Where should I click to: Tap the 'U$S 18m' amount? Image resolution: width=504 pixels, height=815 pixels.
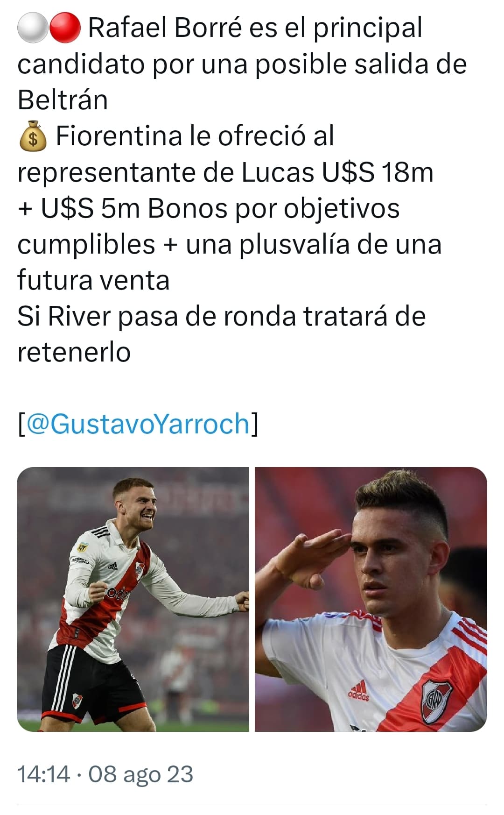pos(378,172)
